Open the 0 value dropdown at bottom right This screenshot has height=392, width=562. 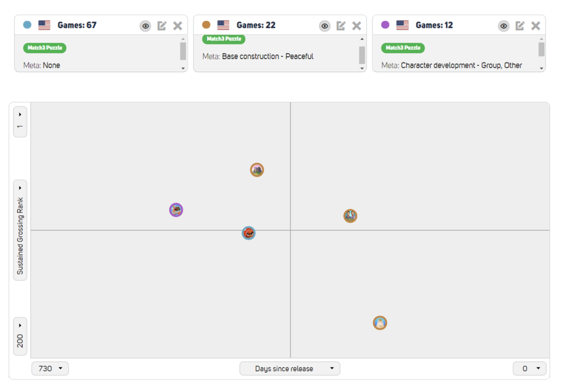click(x=529, y=368)
